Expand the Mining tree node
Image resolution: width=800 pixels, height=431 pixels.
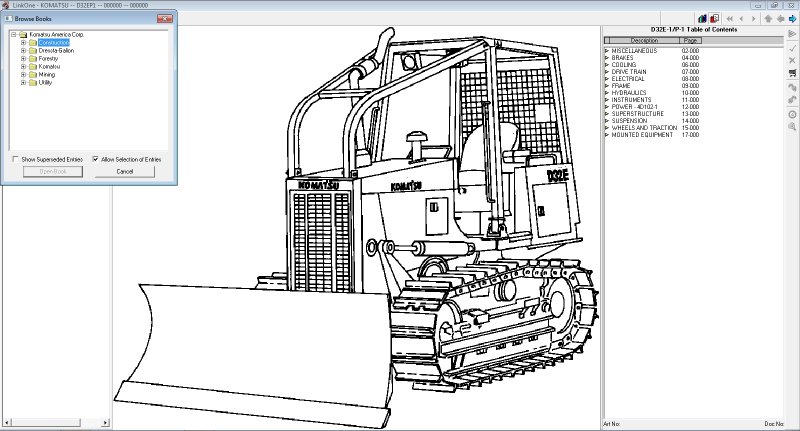click(x=23, y=74)
